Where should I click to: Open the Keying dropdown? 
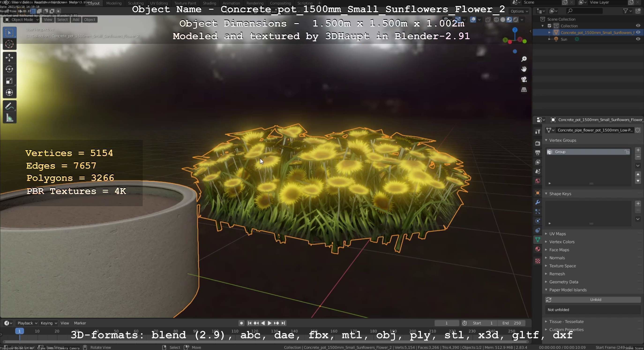click(x=49, y=323)
